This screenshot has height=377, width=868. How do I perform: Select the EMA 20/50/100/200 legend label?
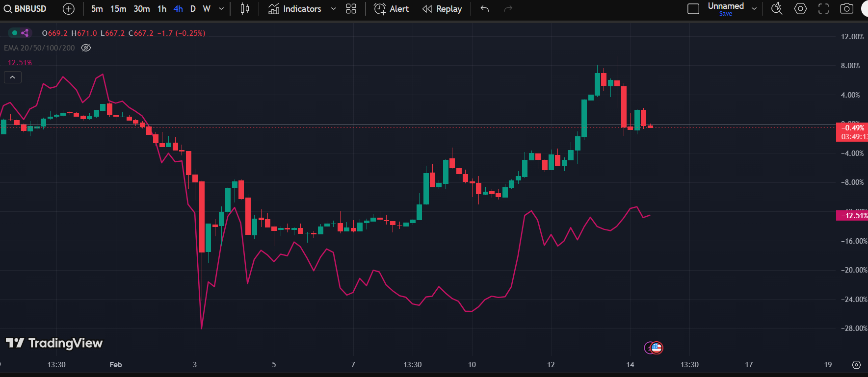pyautogui.click(x=39, y=48)
